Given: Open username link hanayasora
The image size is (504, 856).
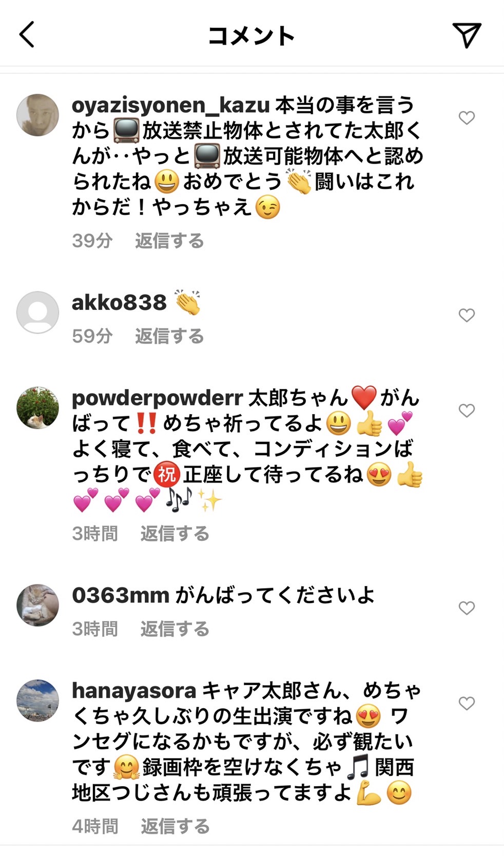Looking at the screenshot, I should [134, 691].
